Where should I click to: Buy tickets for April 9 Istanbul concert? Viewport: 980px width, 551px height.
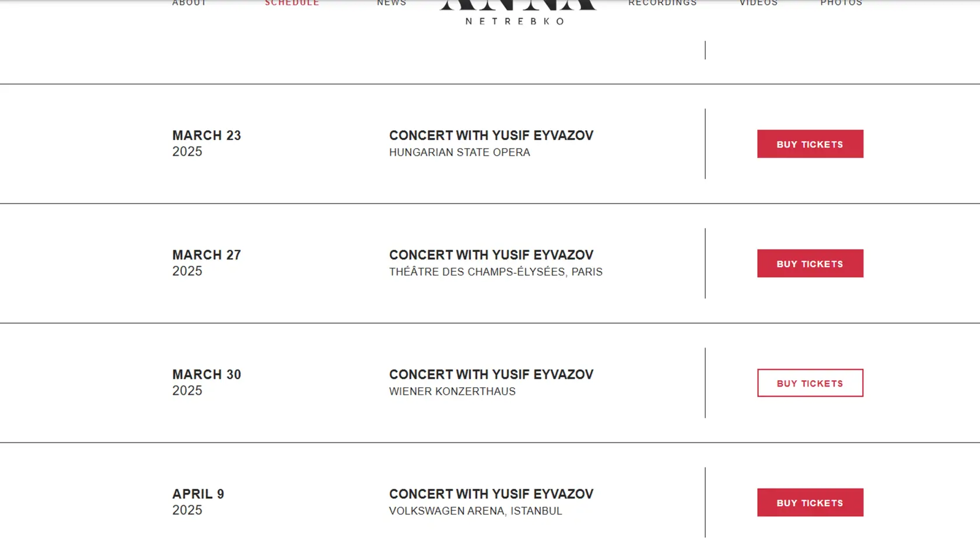810,503
